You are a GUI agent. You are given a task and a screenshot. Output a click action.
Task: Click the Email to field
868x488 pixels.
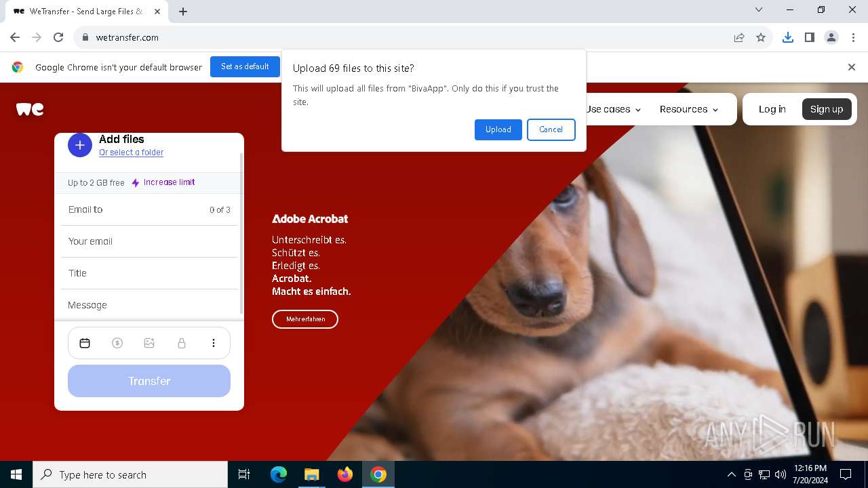tap(149, 209)
